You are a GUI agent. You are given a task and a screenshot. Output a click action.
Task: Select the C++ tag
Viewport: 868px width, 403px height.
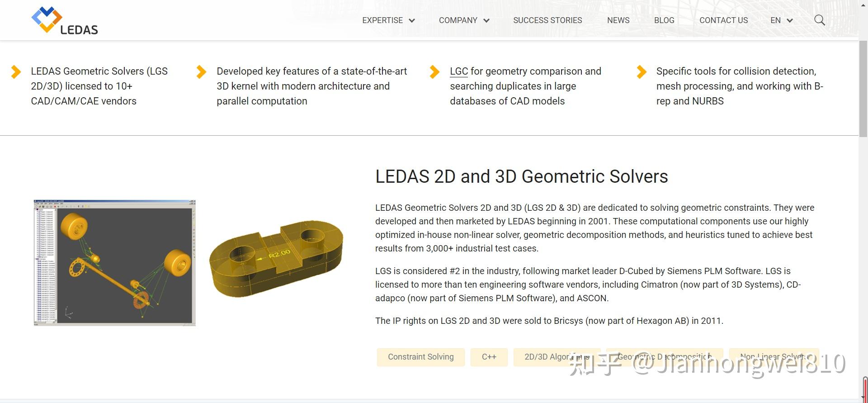(489, 357)
